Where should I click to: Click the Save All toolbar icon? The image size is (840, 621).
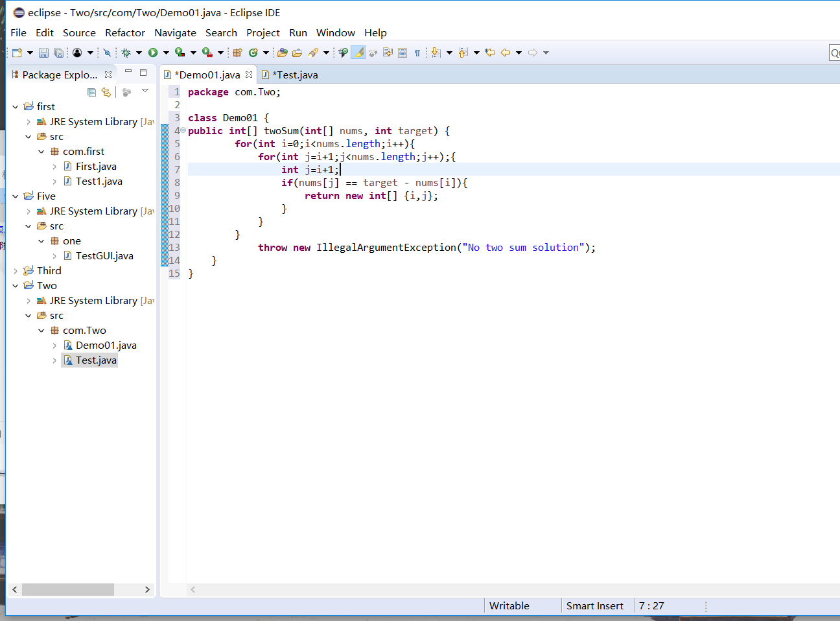tap(58, 53)
